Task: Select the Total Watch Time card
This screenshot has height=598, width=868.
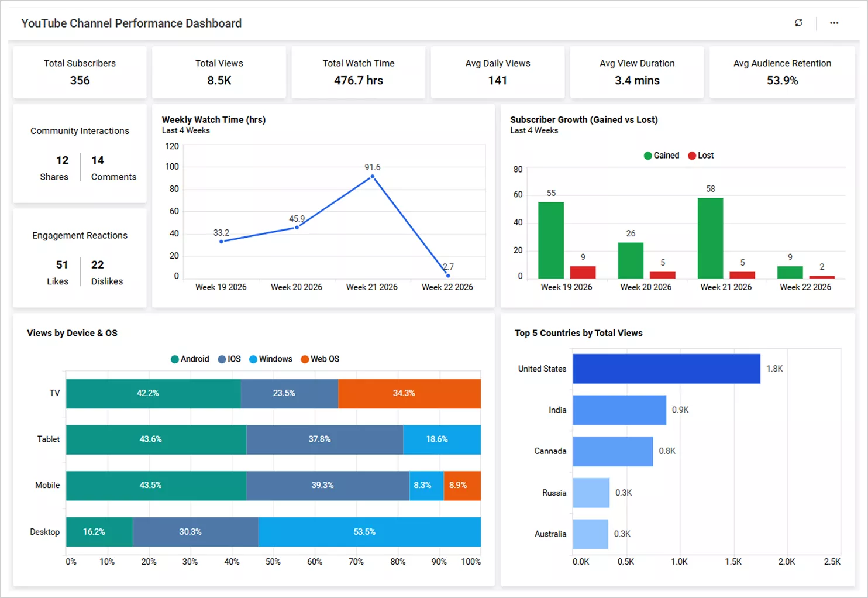Action: coord(358,73)
